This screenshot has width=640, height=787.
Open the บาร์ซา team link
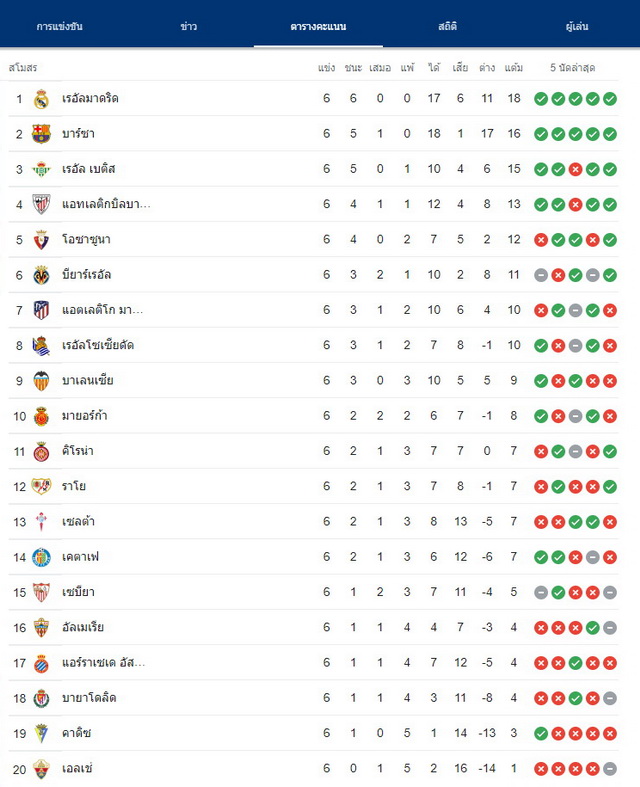[x=78, y=134]
